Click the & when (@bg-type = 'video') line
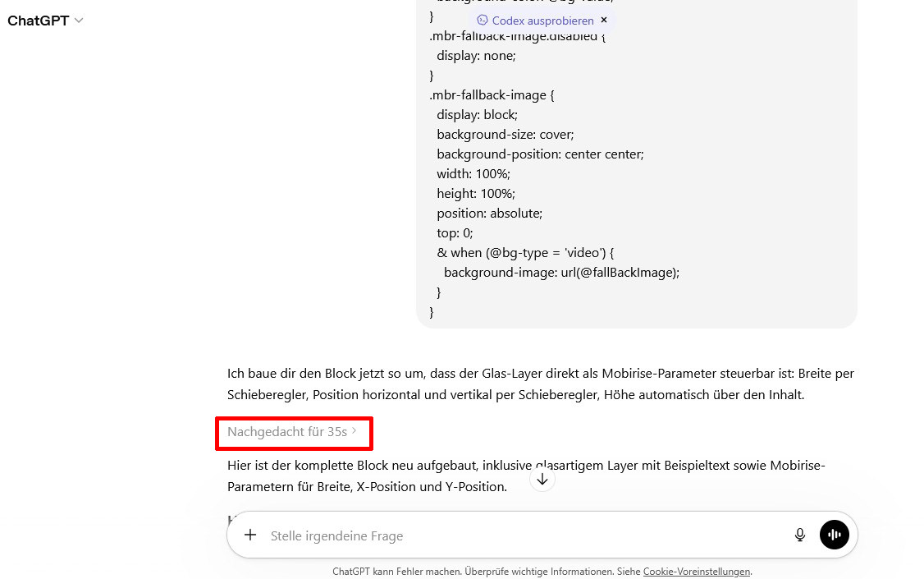 tap(525, 253)
